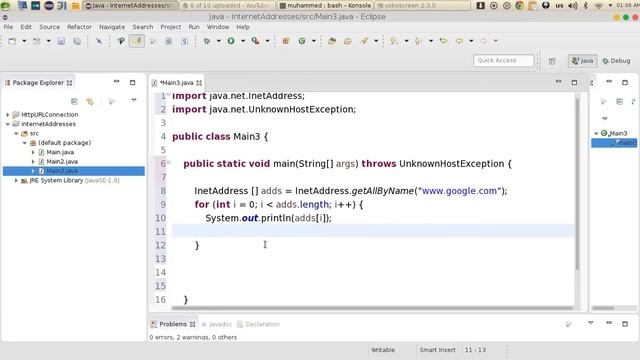This screenshot has width=640, height=360.
Task: Open the vokoscreen taskbar window
Action: tap(422, 6)
